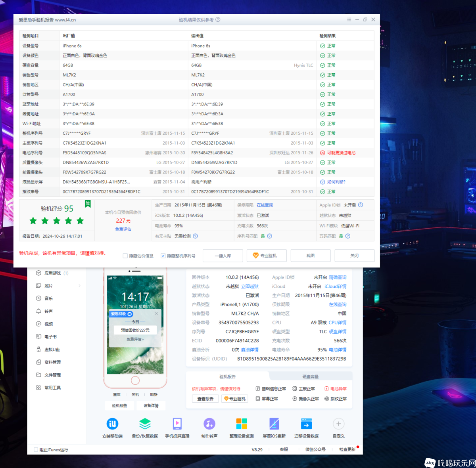
Task: Click 检查更新 in status bar
Action: (x=347, y=450)
